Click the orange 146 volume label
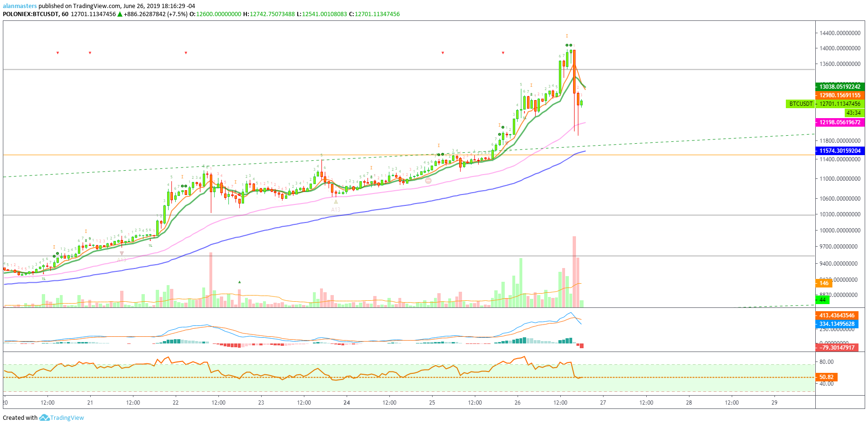Image resolution: width=868 pixels, height=426 pixels. tap(824, 283)
